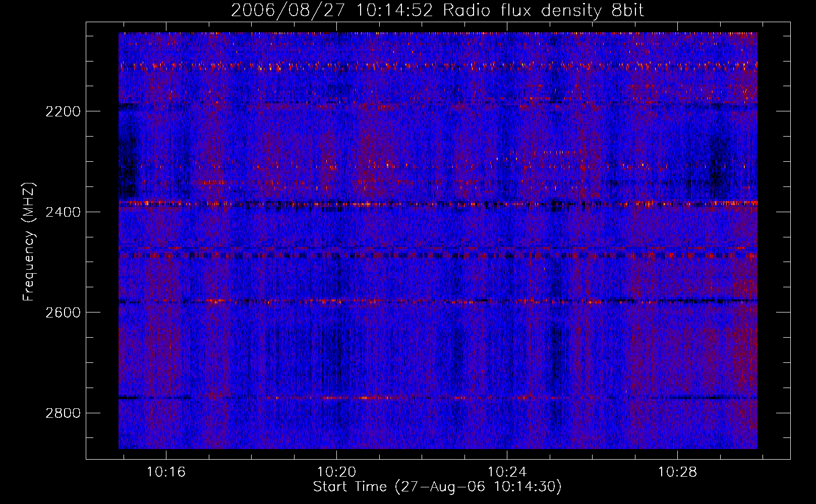Select the 2200 frequency axis label
Viewport: 816px width, 504px height.
[63, 111]
